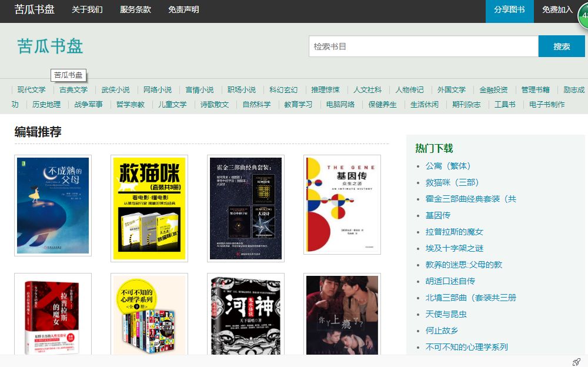Open the 霍金三部曲经典套装 book cover
This screenshot has height=367, width=588.
[246, 208]
